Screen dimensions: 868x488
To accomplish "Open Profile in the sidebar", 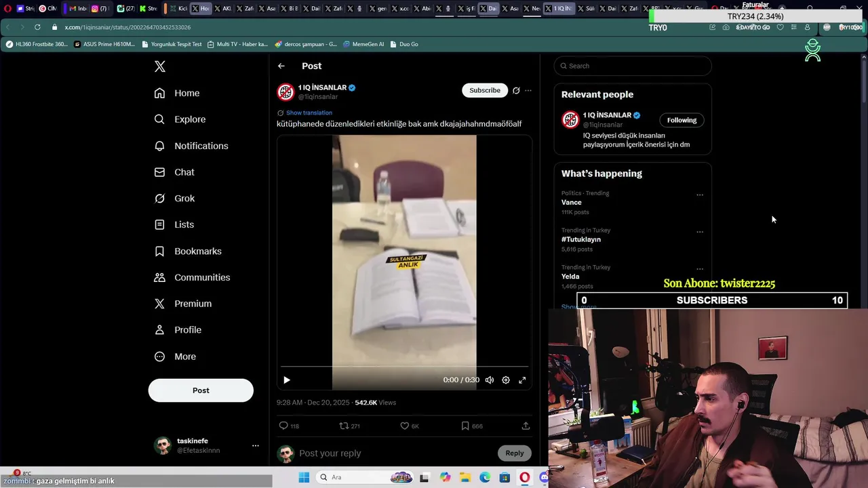I will pyautogui.click(x=178, y=330).
